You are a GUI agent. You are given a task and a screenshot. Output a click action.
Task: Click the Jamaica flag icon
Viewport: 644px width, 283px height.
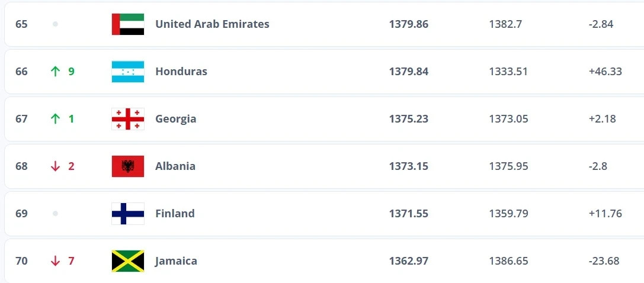coord(128,261)
